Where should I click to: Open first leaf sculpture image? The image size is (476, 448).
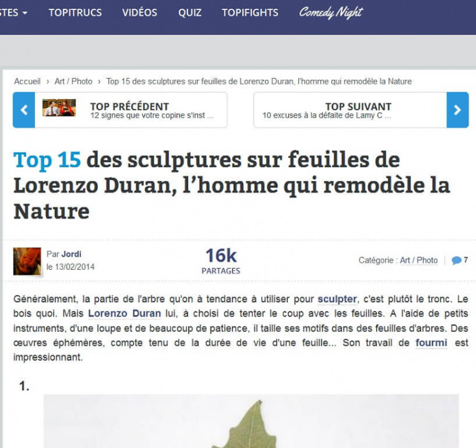click(251, 421)
